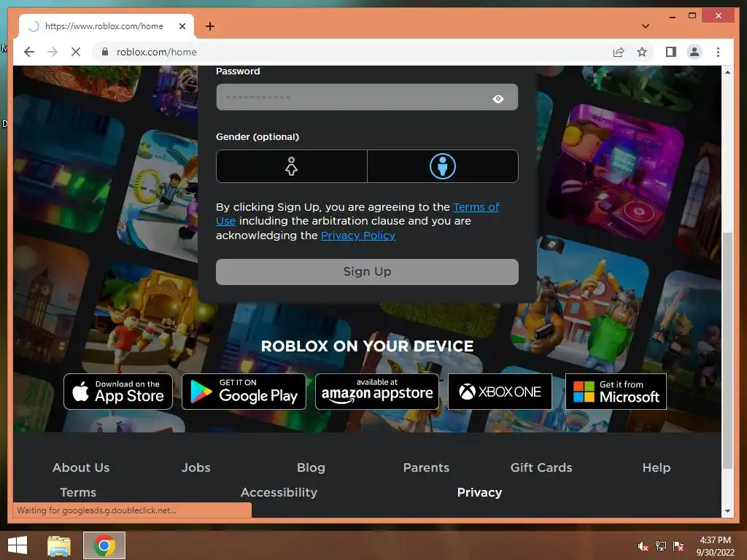Viewport: 747px width, 560px height.
Task: Open the Chrome side panel
Action: pos(671,52)
